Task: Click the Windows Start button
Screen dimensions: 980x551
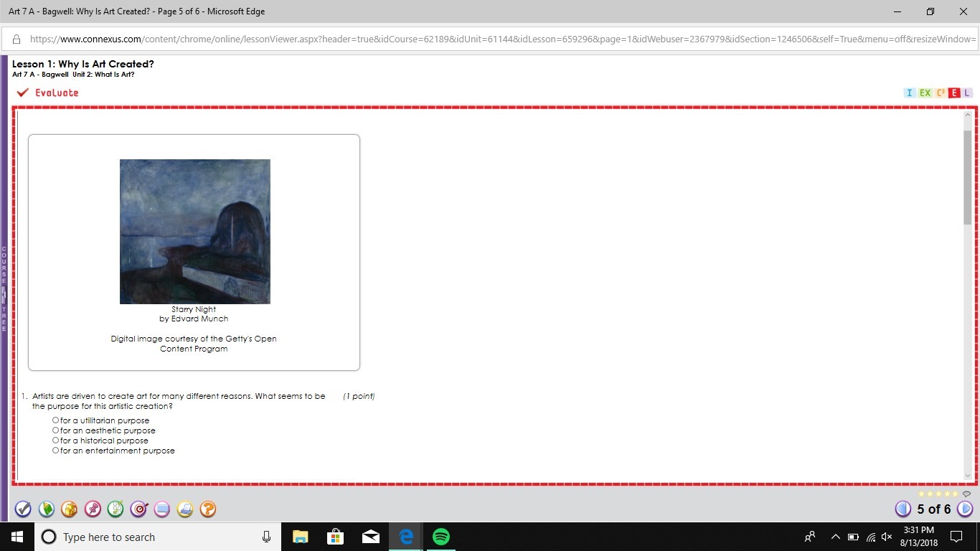Action: click(x=17, y=537)
